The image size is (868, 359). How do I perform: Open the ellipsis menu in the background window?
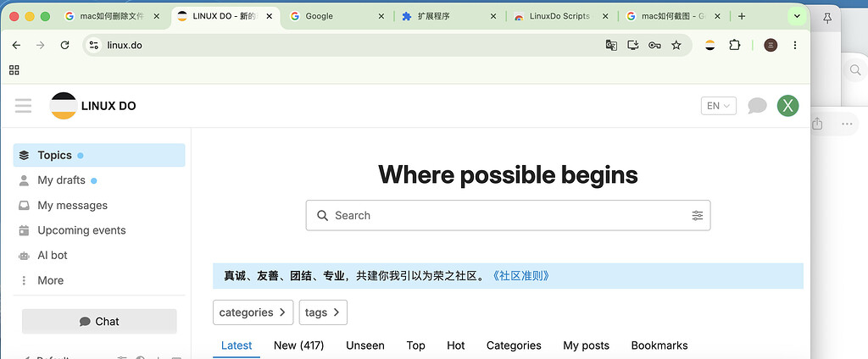pos(847,124)
